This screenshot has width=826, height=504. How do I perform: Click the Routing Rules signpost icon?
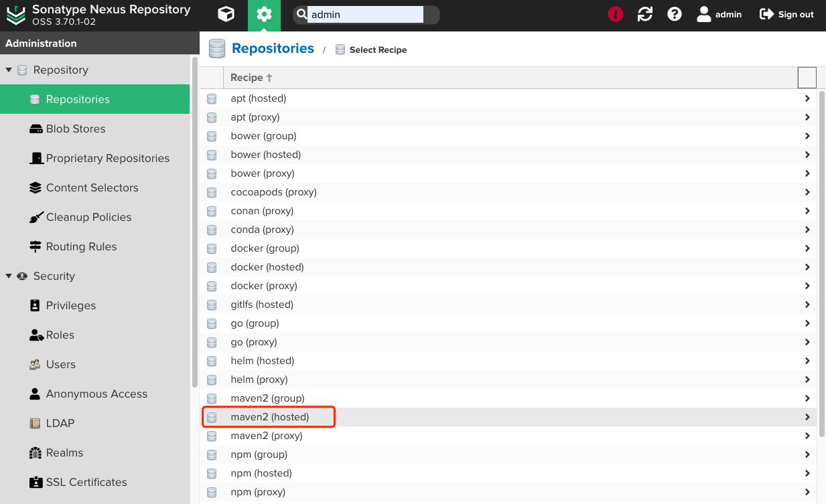pyautogui.click(x=36, y=247)
